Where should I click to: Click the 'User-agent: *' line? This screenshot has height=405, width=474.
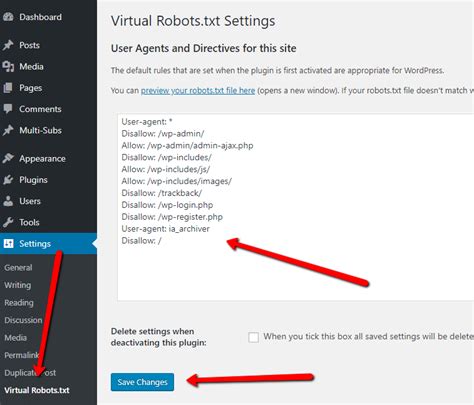click(147, 122)
